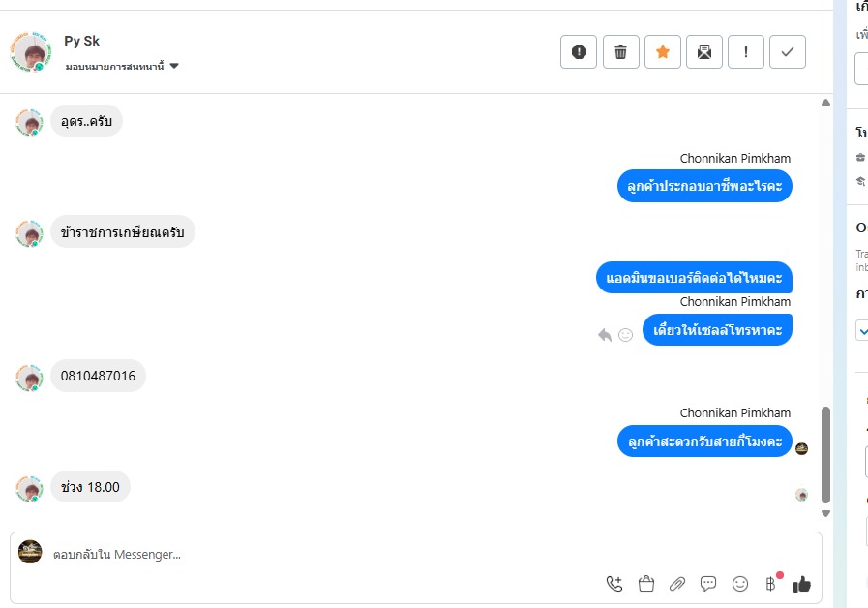The width and height of the screenshot is (868, 608).
Task: Click the baht payment request icon
Action: [x=771, y=584]
